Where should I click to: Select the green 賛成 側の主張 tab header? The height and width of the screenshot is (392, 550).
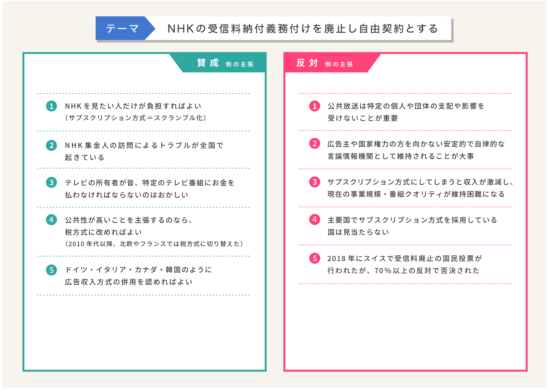(x=218, y=63)
